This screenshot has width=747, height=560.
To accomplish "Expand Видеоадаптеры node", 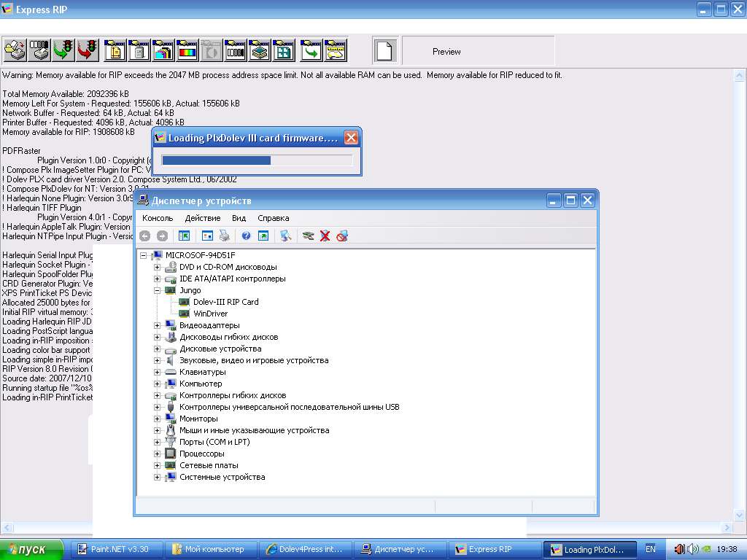I will tap(158, 326).
